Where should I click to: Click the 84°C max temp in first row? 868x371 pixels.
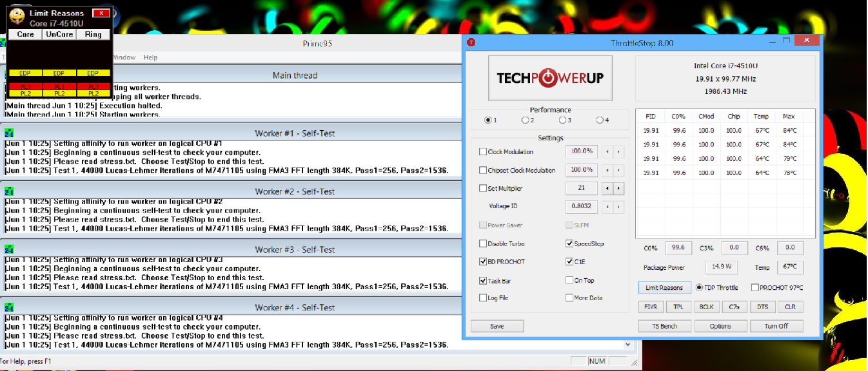[789, 130]
